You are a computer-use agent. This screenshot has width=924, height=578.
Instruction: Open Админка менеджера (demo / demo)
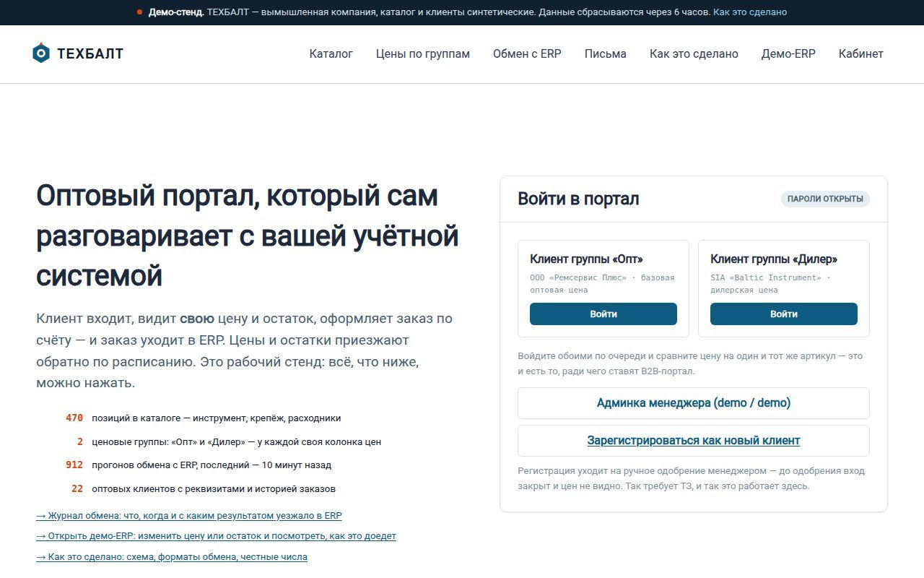pyautogui.click(x=694, y=403)
